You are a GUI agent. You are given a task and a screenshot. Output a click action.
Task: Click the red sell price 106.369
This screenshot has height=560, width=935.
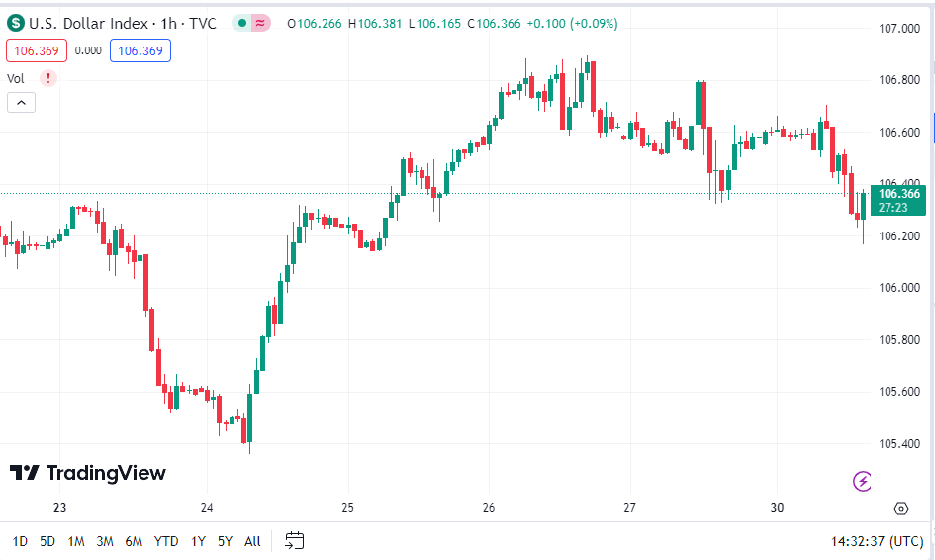point(35,50)
